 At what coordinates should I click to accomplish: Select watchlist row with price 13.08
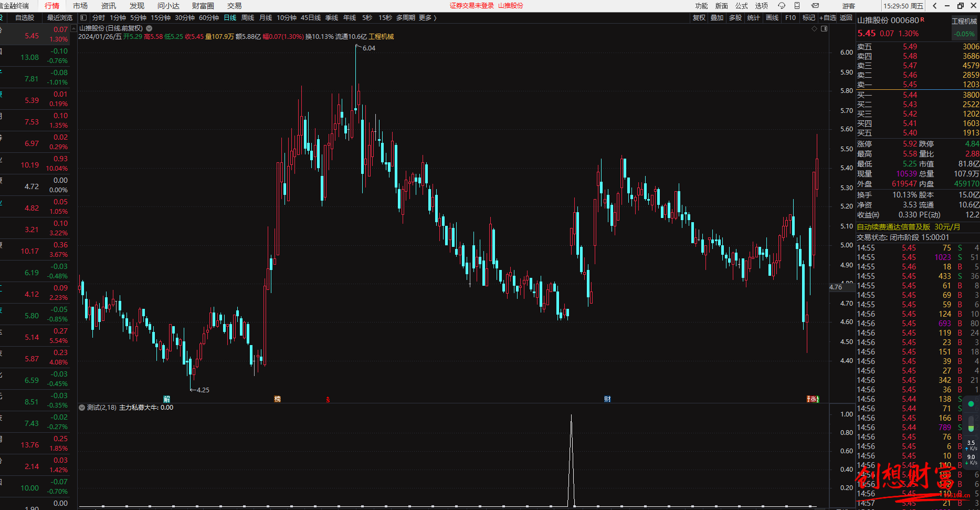coord(35,57)
